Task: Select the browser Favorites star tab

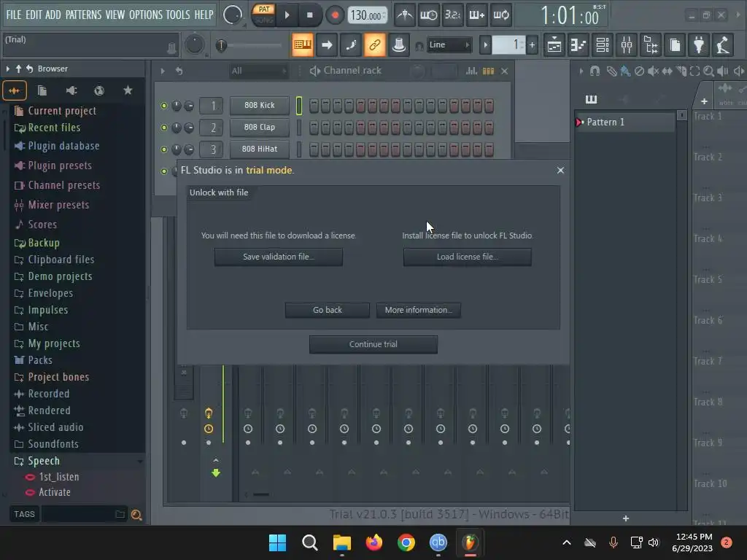Action: (128, 90)
